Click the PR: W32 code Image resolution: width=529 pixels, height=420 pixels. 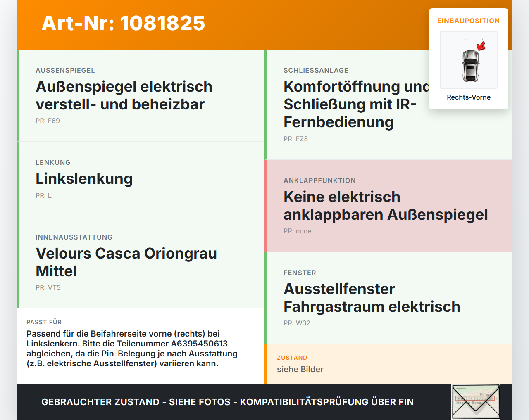(x=297, y=323)
